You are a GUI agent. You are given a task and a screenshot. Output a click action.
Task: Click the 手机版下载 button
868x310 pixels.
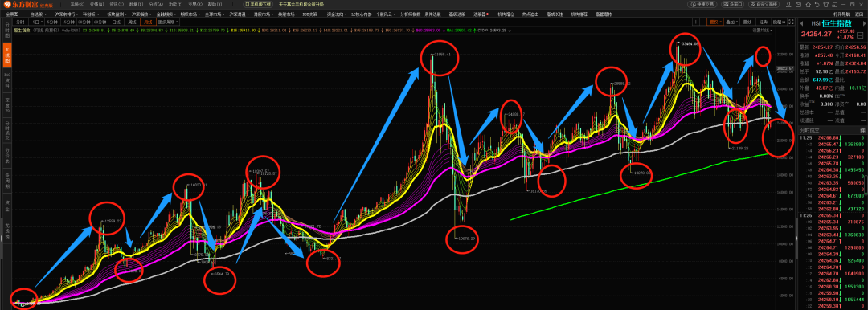(258, 5)
